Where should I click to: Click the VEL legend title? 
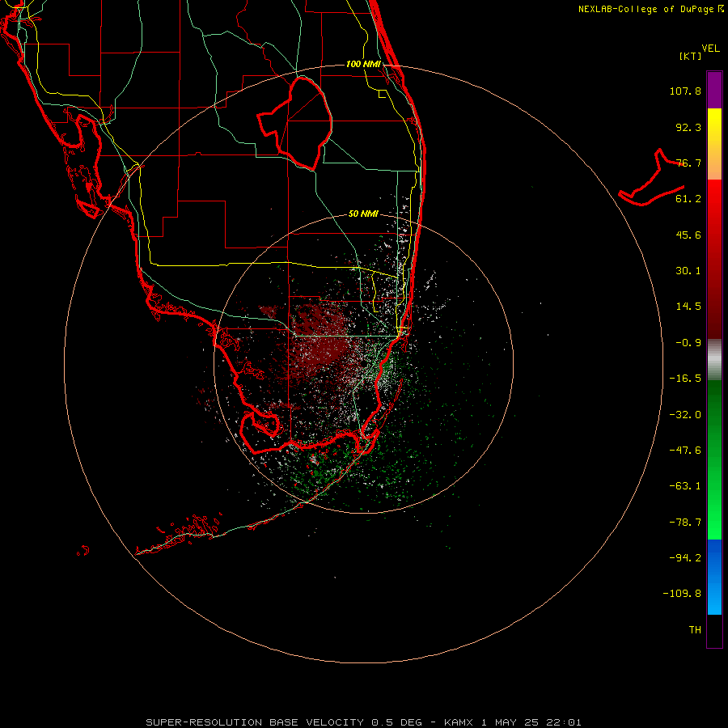point(710,49)
